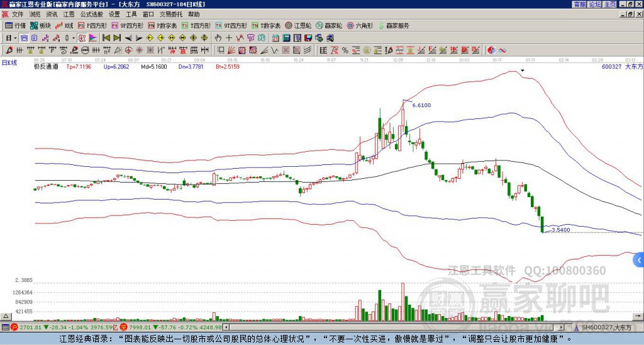Click the 论坛 forum button
This screenshot has width=644, height=345.
pos(595,4)
